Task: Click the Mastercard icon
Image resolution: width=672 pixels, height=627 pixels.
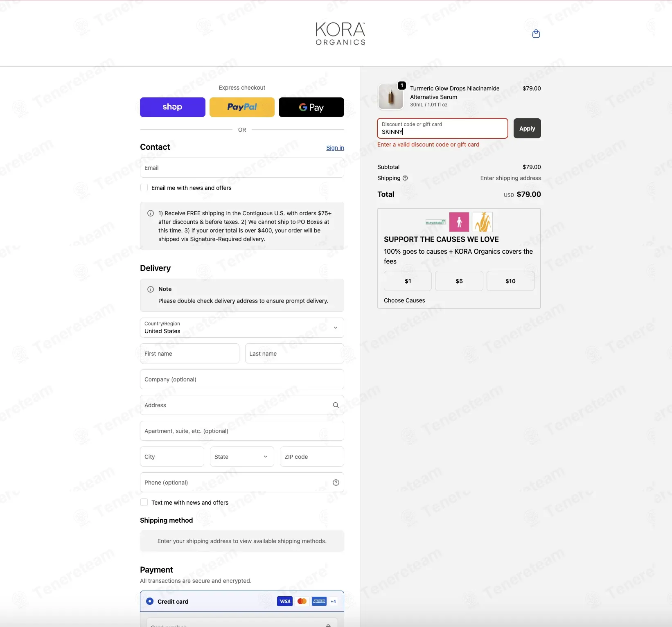Action: [302, 601]
